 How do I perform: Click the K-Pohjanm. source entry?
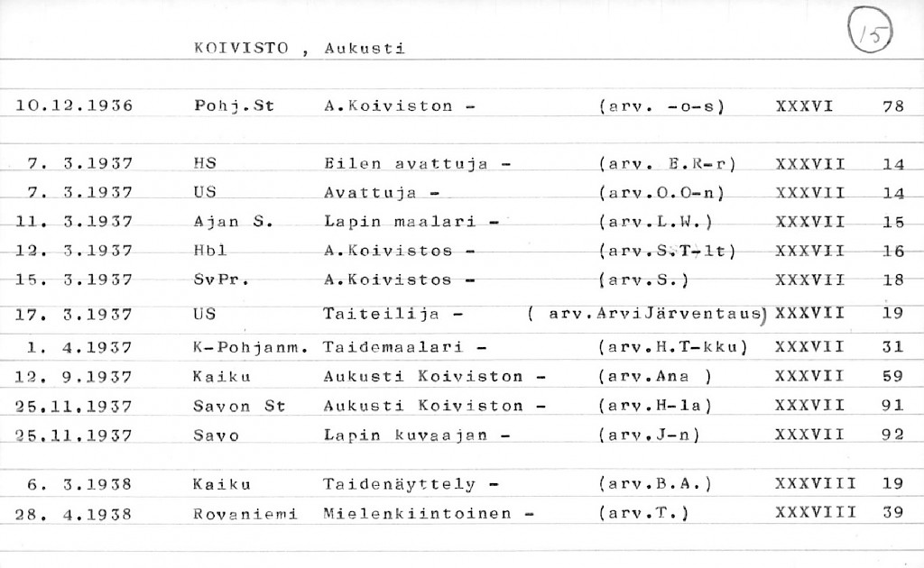(x=250, y=347)
